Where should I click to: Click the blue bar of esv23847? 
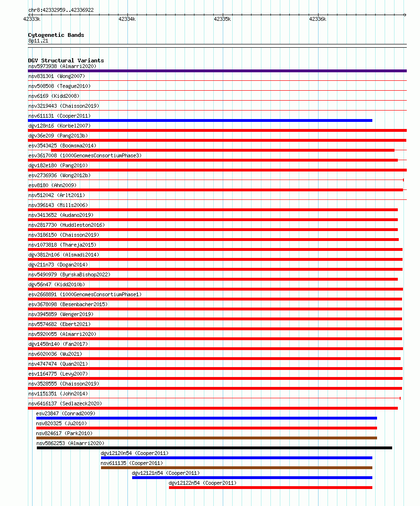tap(207, 418)
